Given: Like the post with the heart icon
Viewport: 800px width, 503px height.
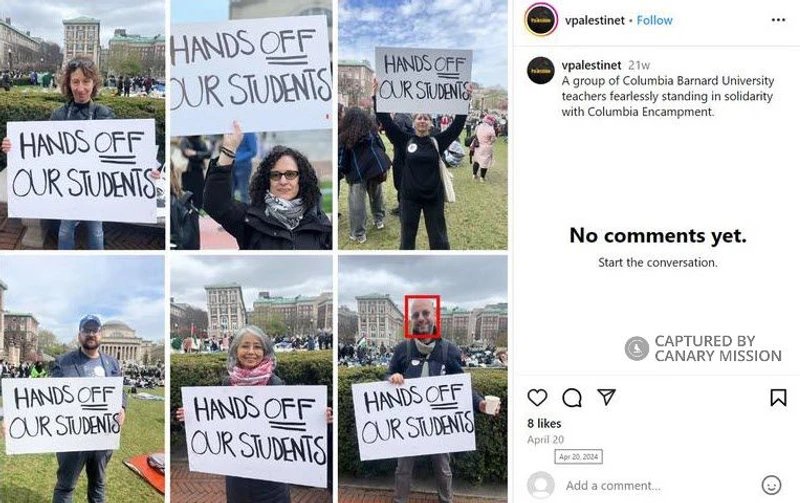Looking at the screenshot, I should (537, 397).
